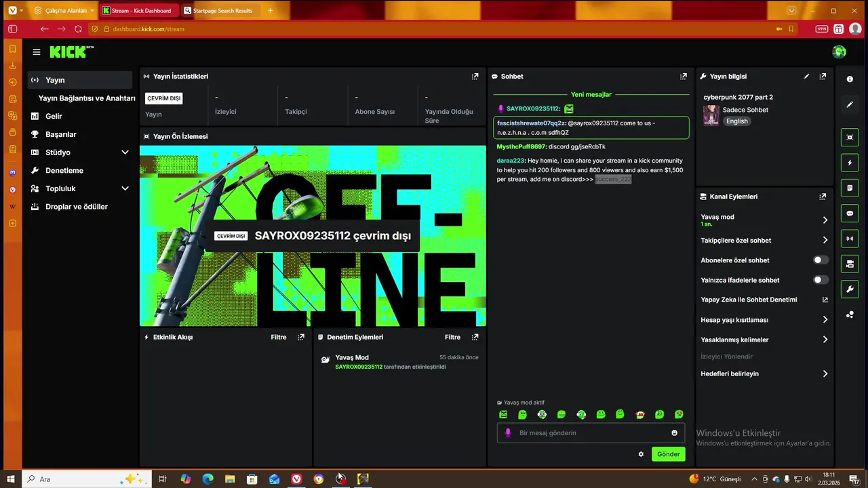Toggle Yalnızca ifadelerle sohbet switch

(x=821, y=280)
